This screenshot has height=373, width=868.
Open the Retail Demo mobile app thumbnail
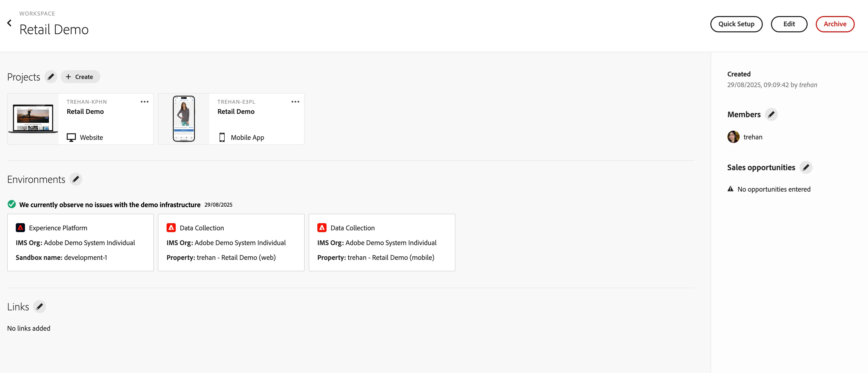184,119
